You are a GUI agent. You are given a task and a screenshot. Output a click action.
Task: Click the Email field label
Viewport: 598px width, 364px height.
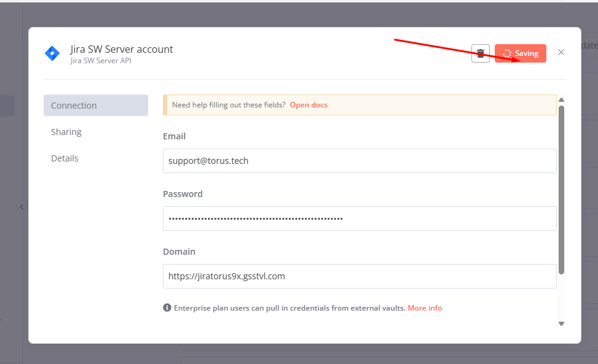(175, 136)
